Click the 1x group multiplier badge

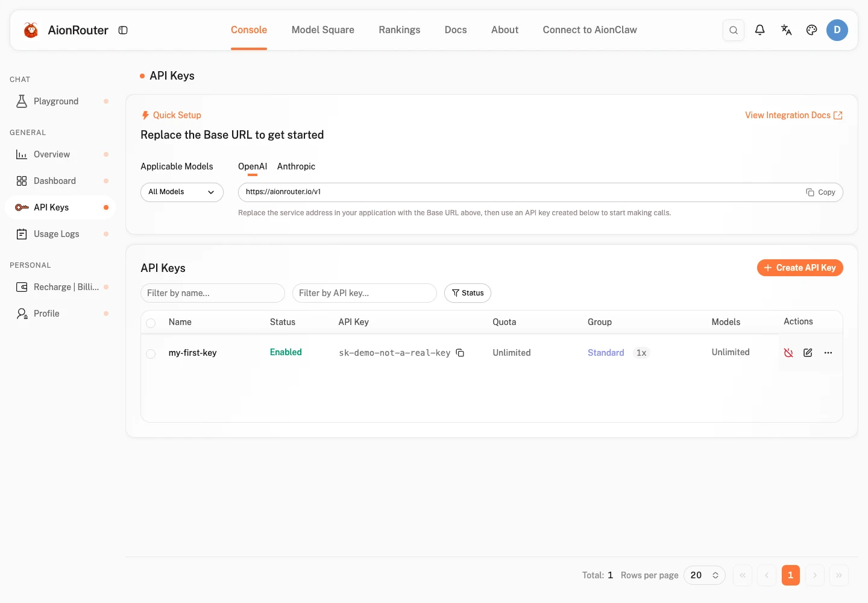[641, 353]
